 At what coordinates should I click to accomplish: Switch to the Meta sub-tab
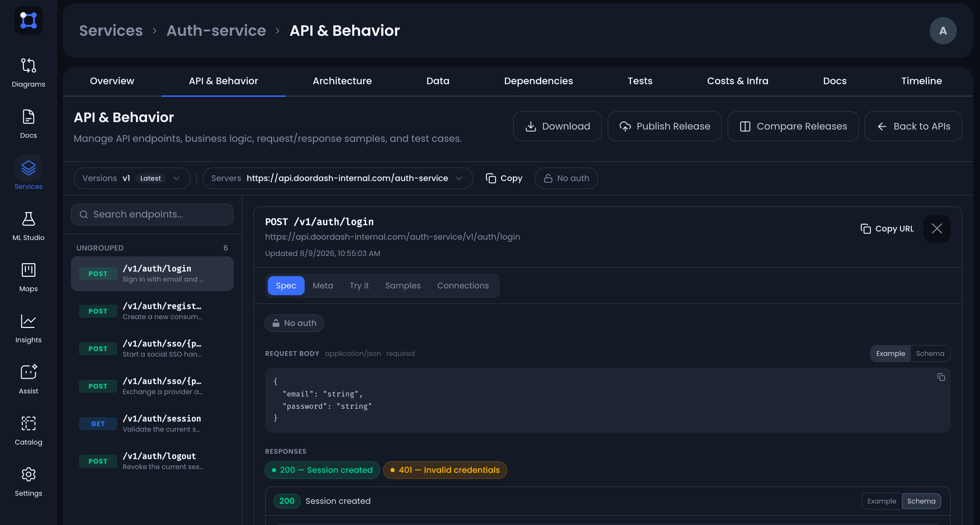coord(323,286)
